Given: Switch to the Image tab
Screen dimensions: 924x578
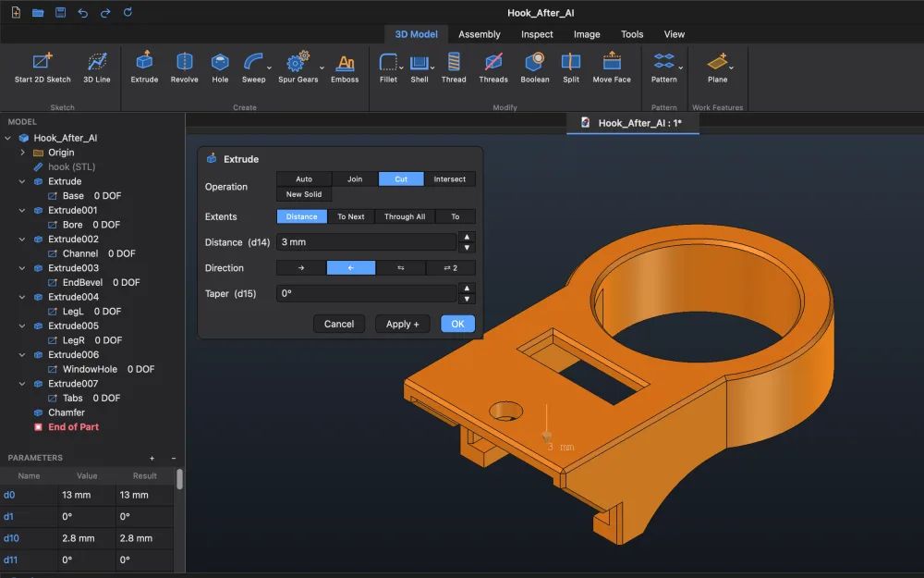Looking at the screenshot, I should pos(587,34).
